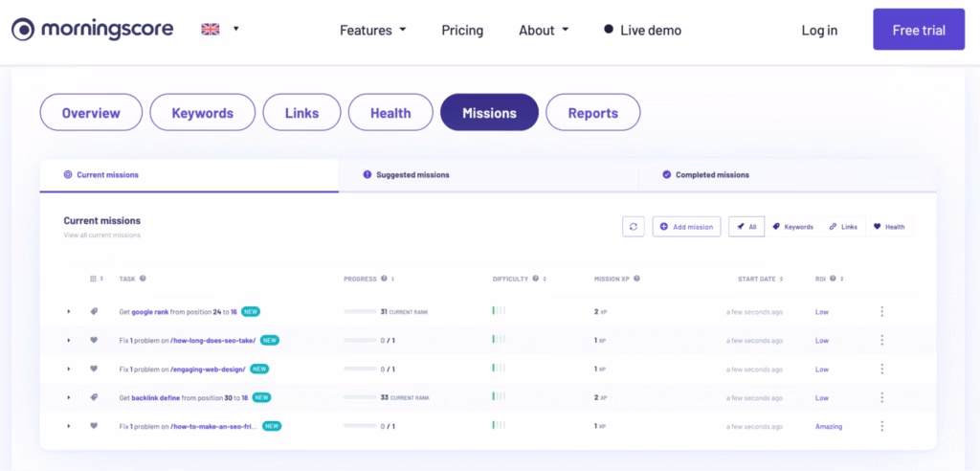Filter missions by Health

click(x=889, y=227)
